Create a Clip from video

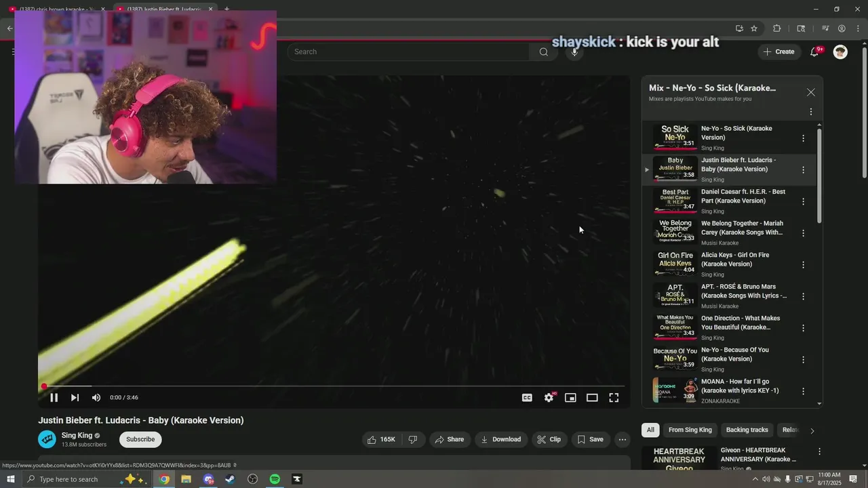coord(549,439)
